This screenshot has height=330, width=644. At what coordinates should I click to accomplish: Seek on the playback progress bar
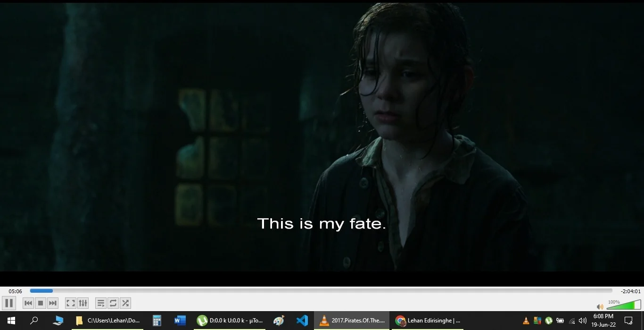(321, 291)
